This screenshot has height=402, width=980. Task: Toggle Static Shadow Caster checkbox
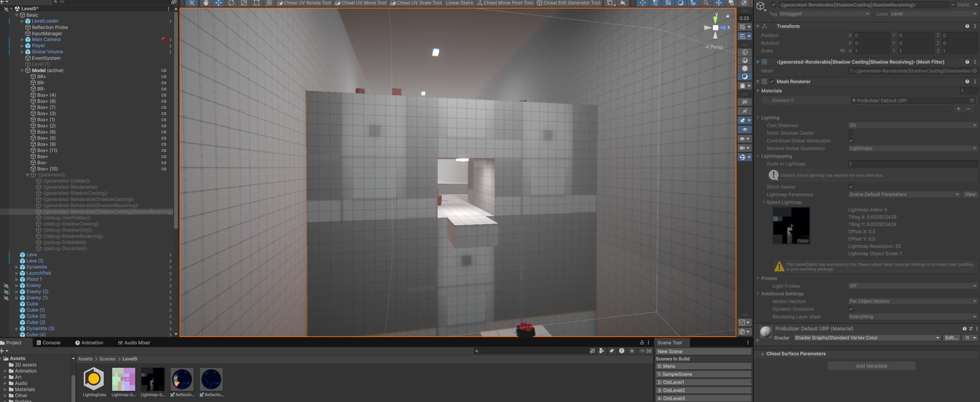coord(851,133)
